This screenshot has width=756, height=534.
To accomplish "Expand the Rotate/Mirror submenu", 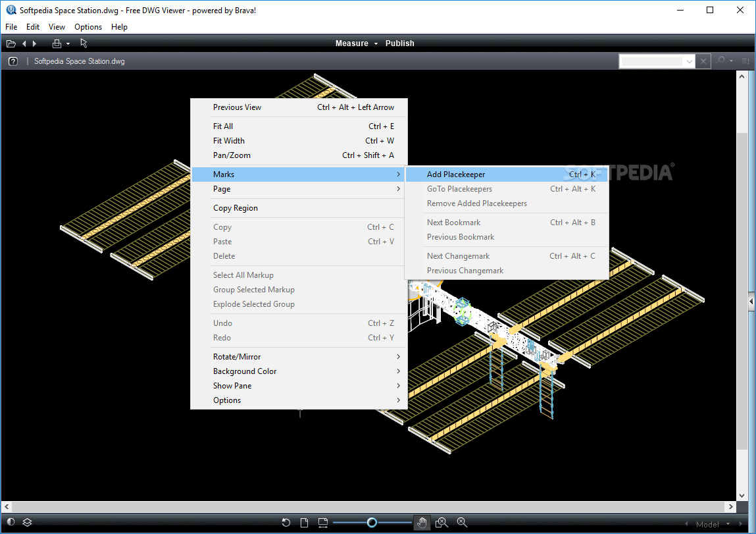I will coord(299,356).
